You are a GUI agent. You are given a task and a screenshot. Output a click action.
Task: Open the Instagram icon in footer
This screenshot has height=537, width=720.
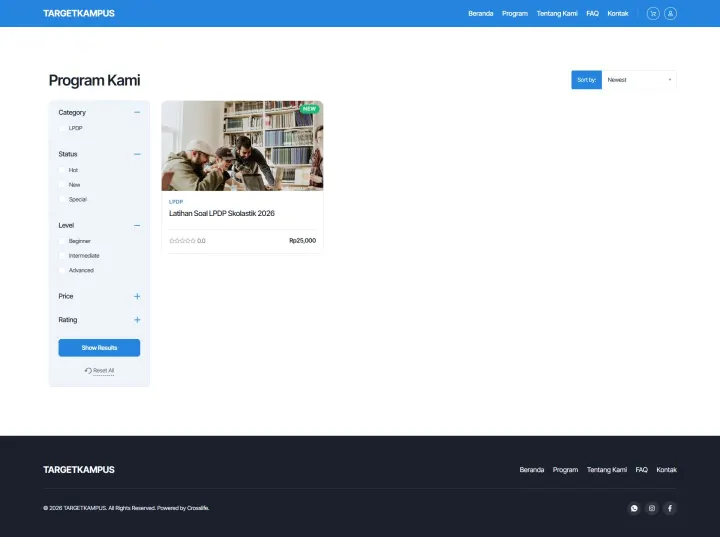[652, 508]
